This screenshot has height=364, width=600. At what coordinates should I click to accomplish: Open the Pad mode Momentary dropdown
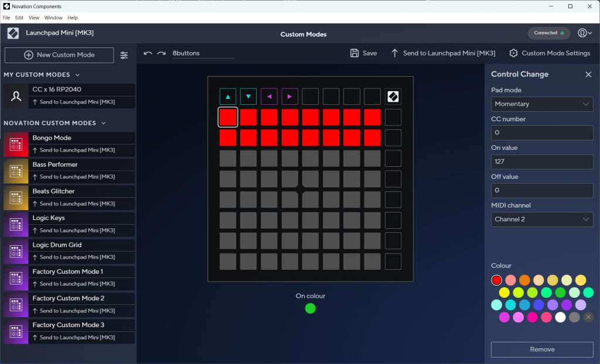coord(541,104)
